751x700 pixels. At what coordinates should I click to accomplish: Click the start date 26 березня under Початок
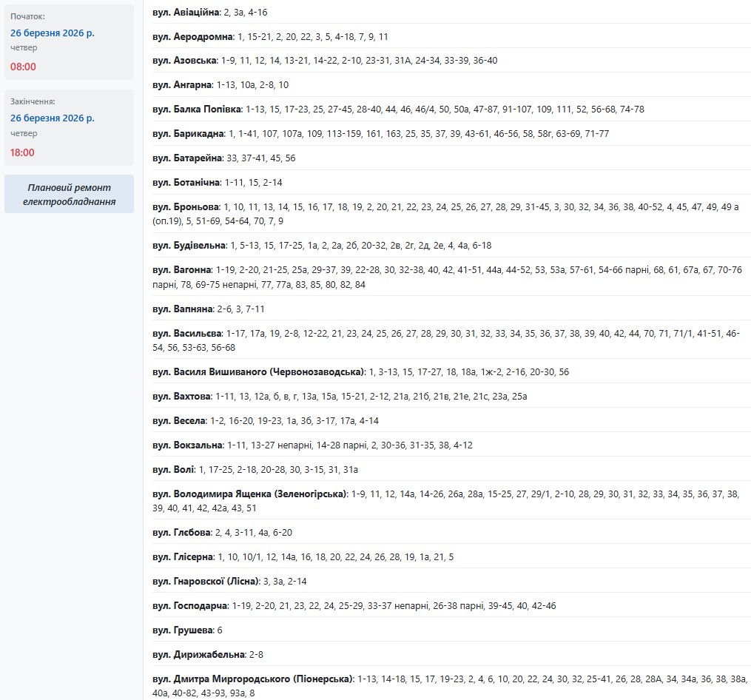(x=53, y=33)
